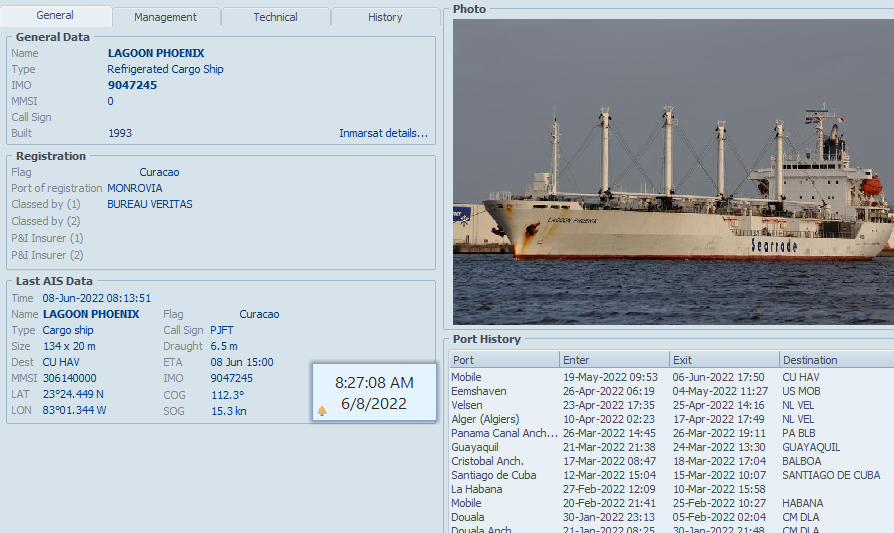Viewport: 894px width, 533px height.
Task: Click the PA BLB destination cell
Action: click(799, 433)
